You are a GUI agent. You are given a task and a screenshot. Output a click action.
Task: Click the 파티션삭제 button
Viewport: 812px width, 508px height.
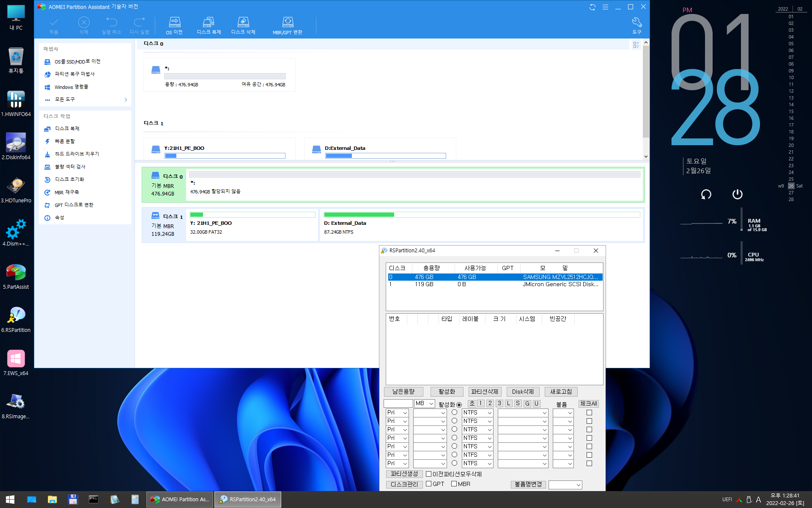coord(485,392)
